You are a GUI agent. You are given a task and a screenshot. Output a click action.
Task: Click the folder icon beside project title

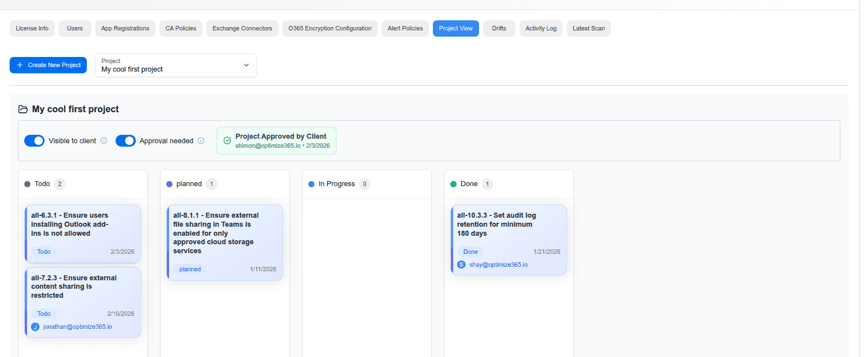pos(23,109)
